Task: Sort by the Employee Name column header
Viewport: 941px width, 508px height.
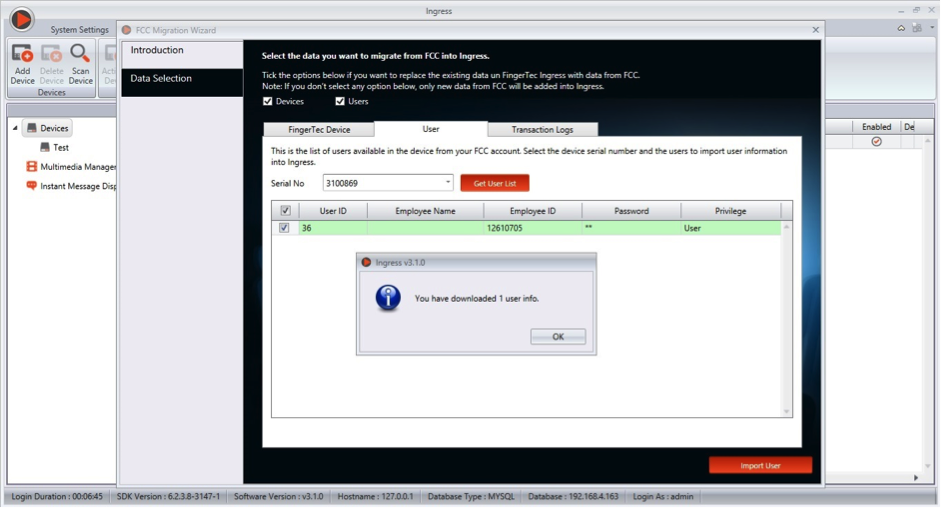Action: (x=425, y=211)
